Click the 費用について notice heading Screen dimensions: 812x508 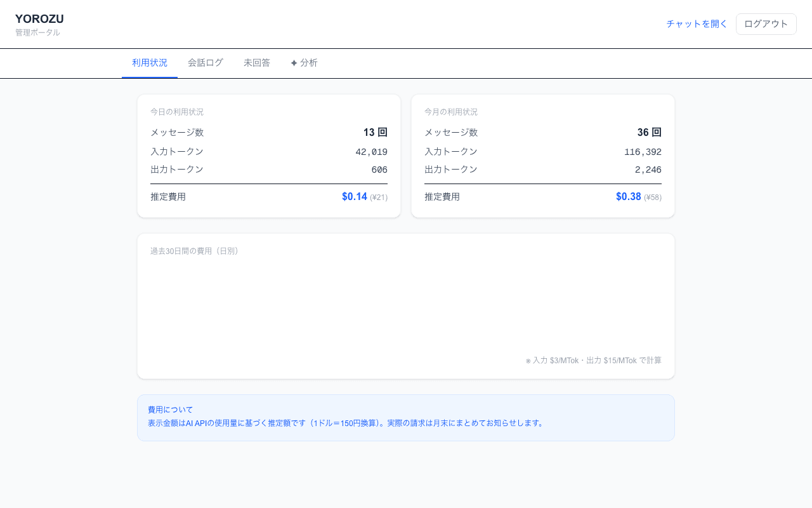coord(171,410)
